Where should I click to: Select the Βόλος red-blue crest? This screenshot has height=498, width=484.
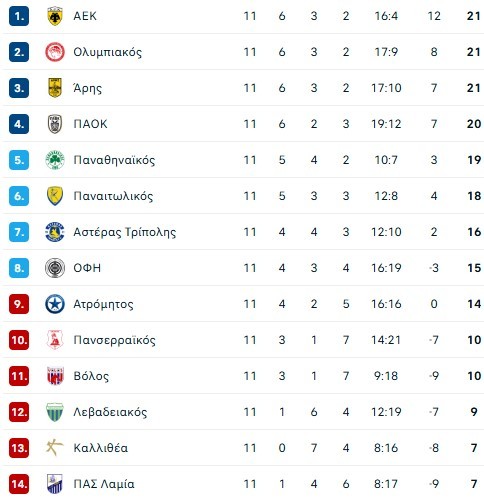coord(55,376)
